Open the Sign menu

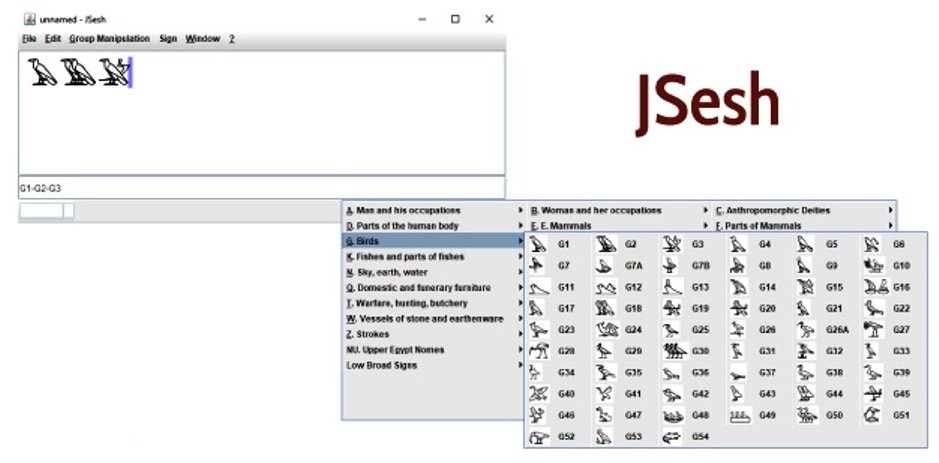168,38
